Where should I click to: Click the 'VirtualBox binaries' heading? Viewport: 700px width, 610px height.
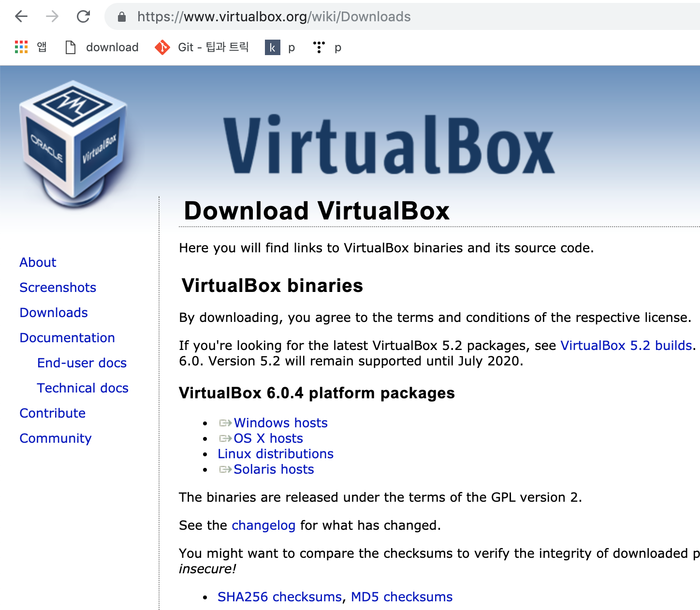click(272, 286)
